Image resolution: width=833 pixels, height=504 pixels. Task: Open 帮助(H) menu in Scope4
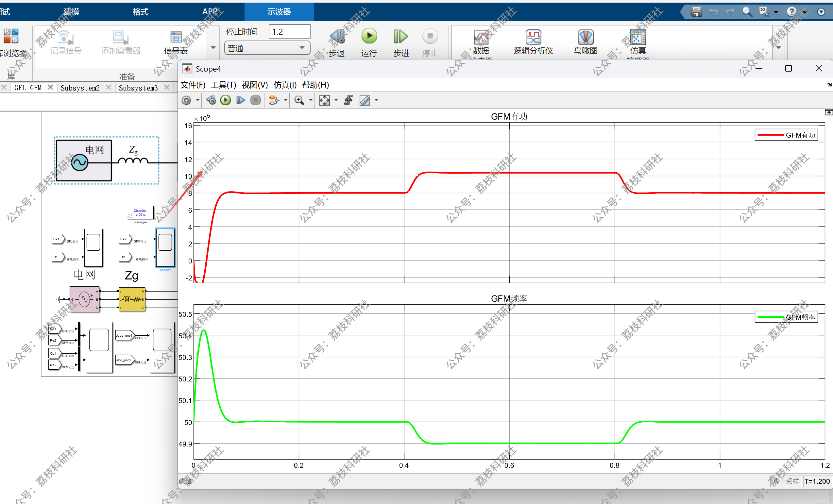pos(315,85)
